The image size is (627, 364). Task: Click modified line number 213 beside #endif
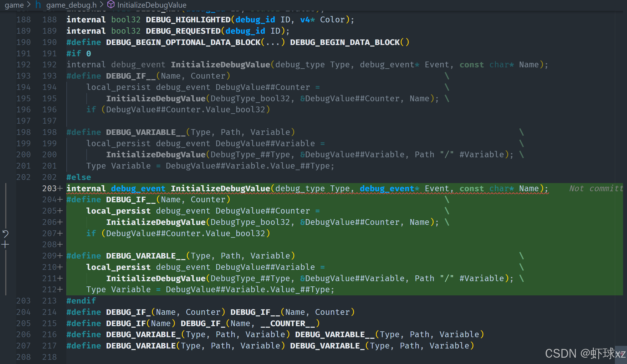49,301
